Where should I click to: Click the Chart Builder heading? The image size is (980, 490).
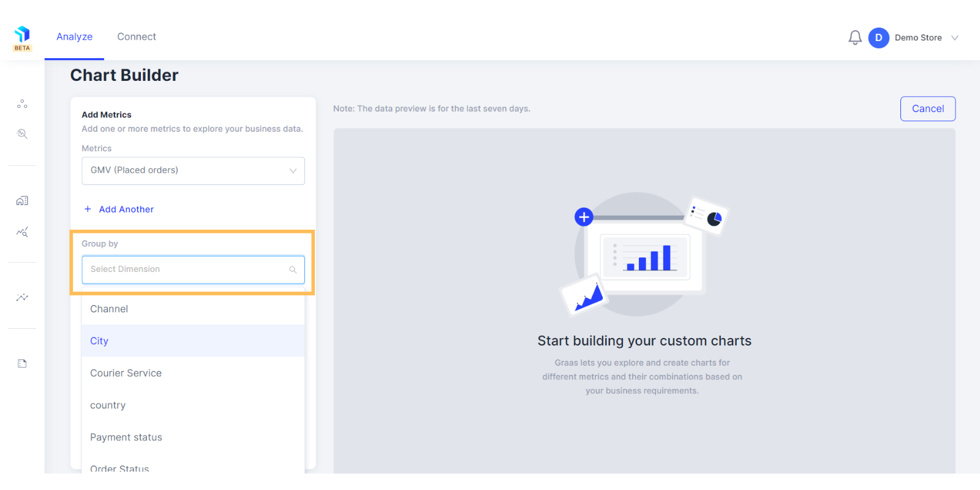click(124, 75)
